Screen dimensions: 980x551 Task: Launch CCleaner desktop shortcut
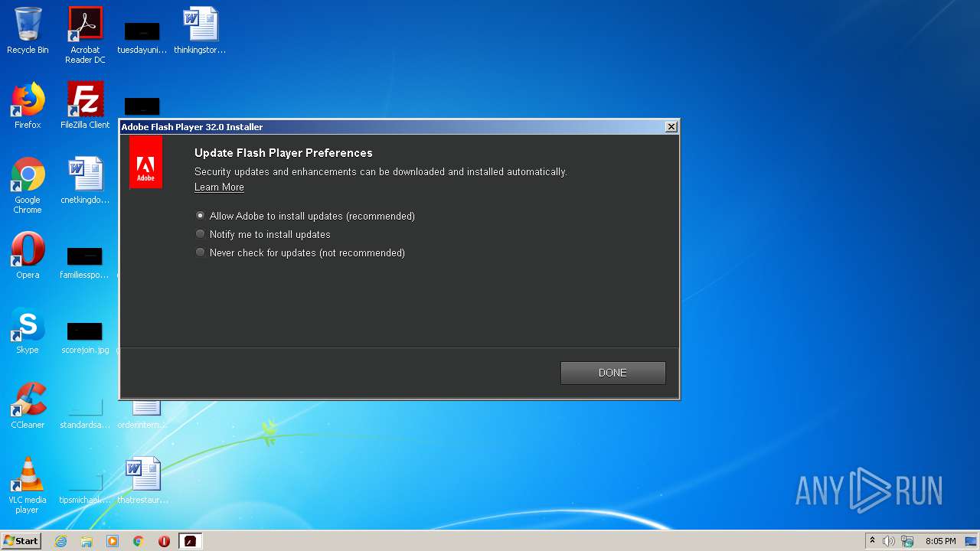pyautogui.click(x=28, y=406)
